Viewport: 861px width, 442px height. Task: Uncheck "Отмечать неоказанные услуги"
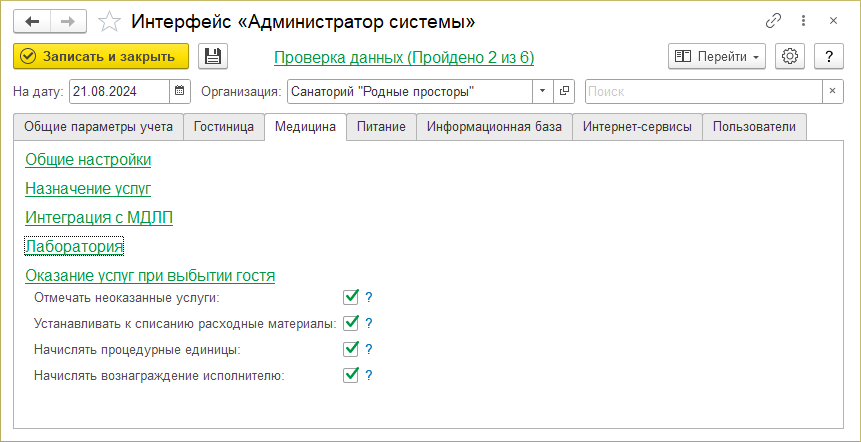point(351,297)
